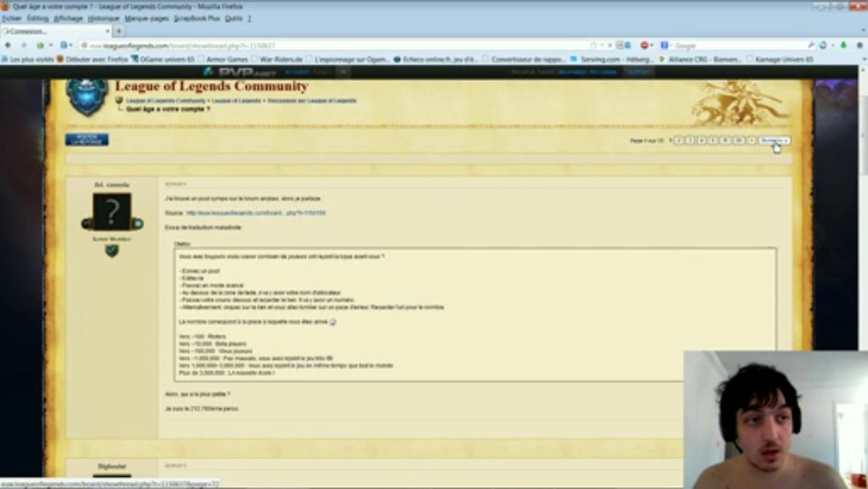Screen dimensions: 868x489
Task: Click the green shield badge under Senior Member
Action: tap(112, 250)
